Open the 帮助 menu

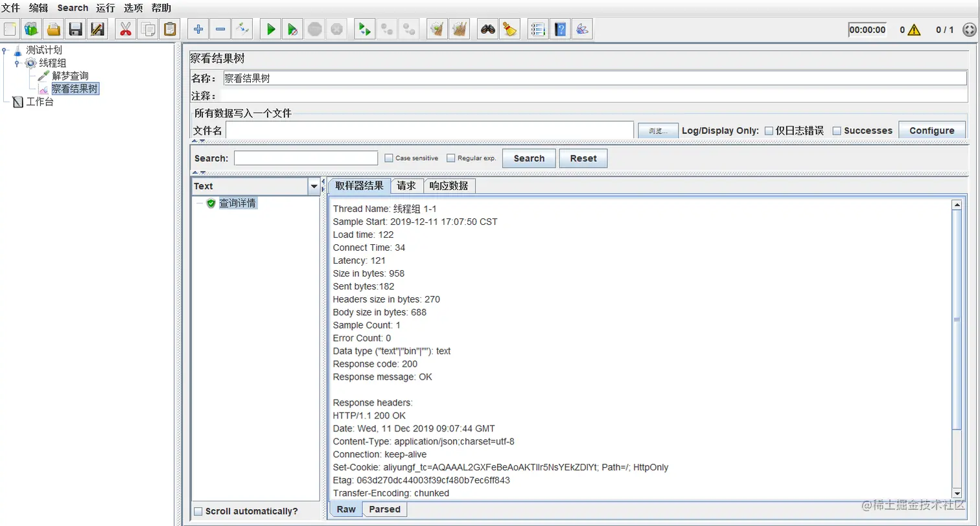[x=161, y=8]
